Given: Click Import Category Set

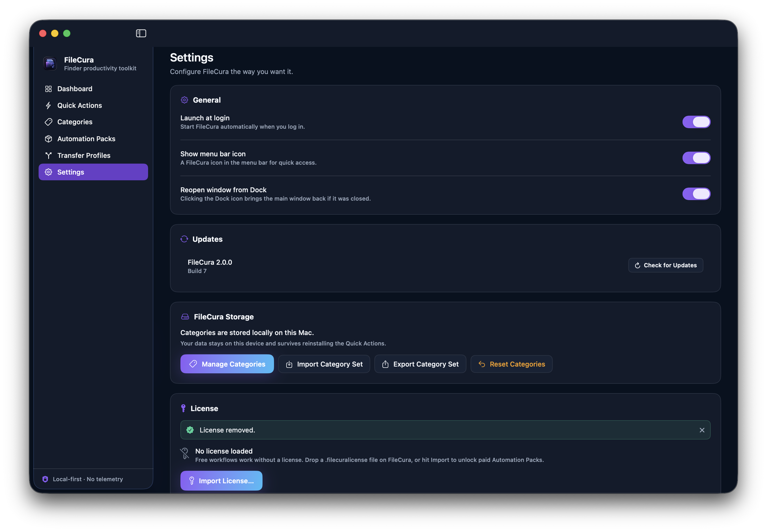Looking at the screenshot, I should coord(324,364).
